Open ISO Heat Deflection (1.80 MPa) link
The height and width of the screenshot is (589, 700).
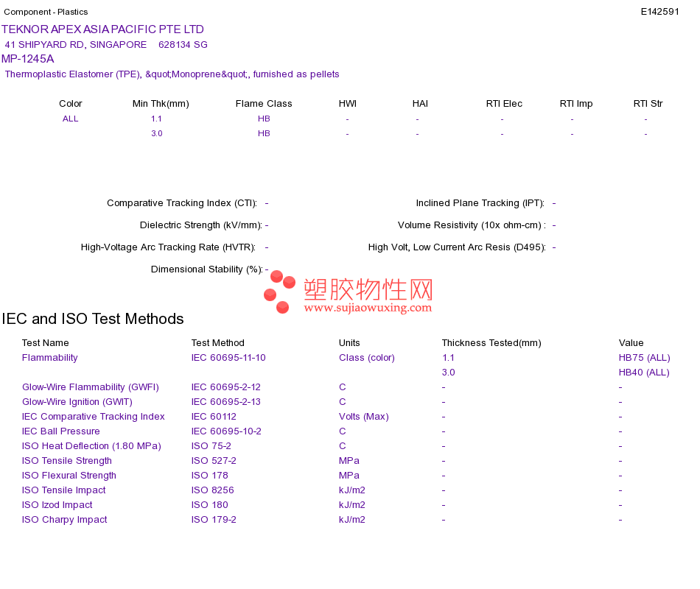click(x=91, y=446)
